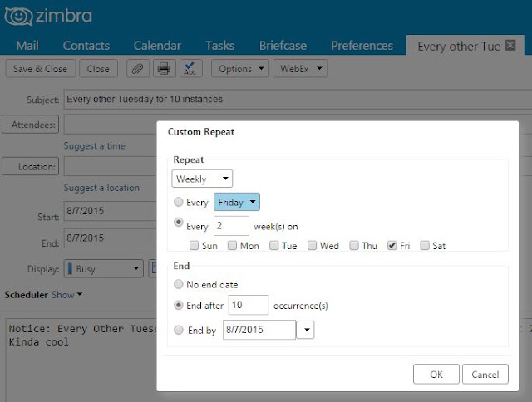Viewport: 532px width, 402px height.
Task: Select the Every N weeks radio button
Action: pos(179,223)
